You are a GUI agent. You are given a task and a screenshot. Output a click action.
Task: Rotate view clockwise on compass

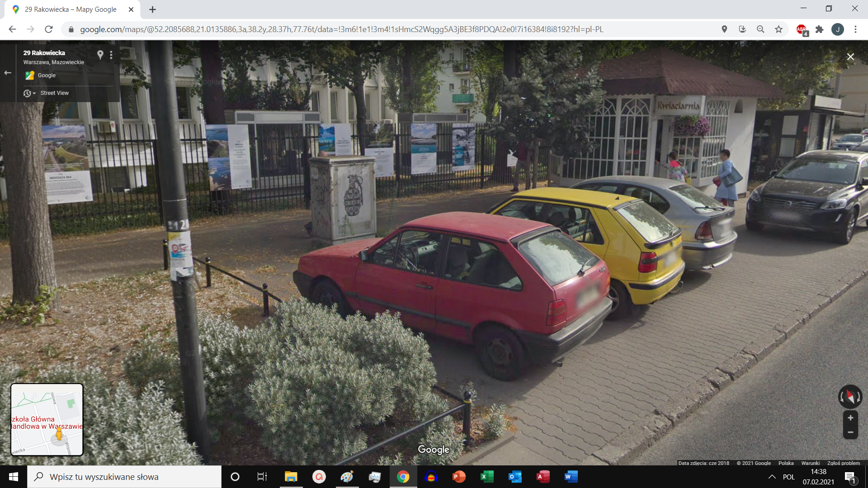[x=859, y=397]
